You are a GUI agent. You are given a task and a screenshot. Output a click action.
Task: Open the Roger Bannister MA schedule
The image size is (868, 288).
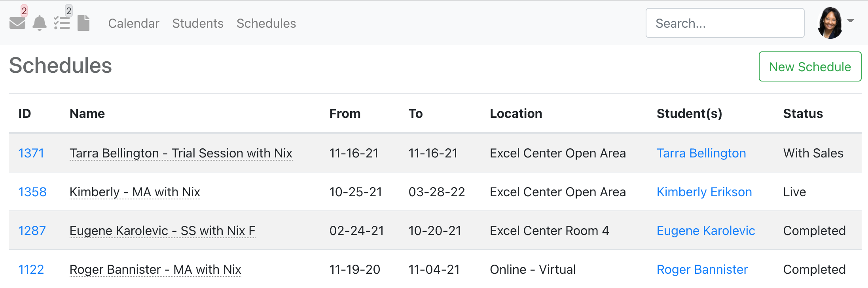[x=155, y=269]
